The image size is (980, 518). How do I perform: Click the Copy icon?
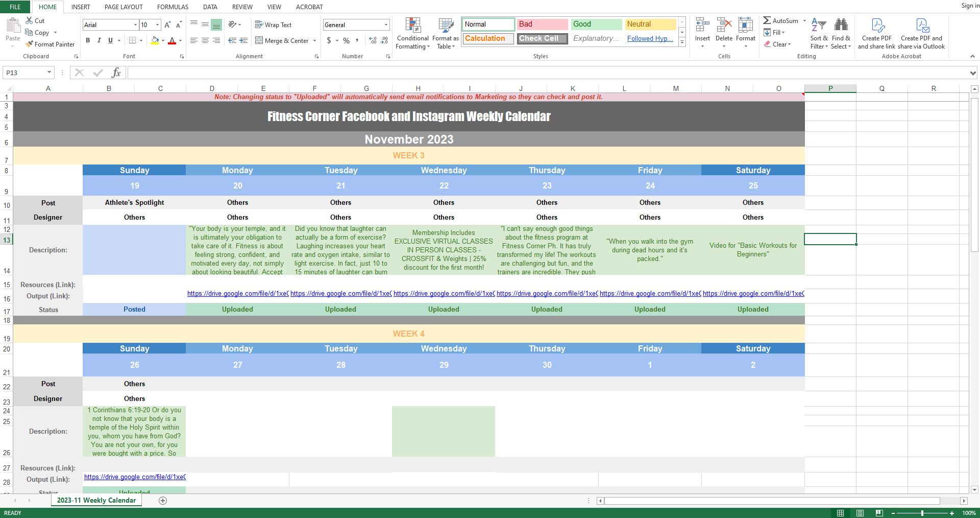(x=29, y=32)
